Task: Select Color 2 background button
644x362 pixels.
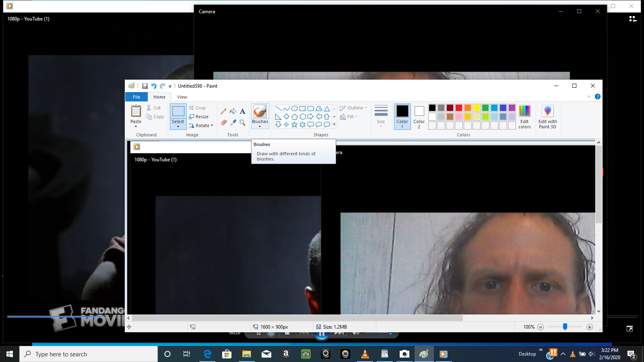Action: tap(419, 117)
